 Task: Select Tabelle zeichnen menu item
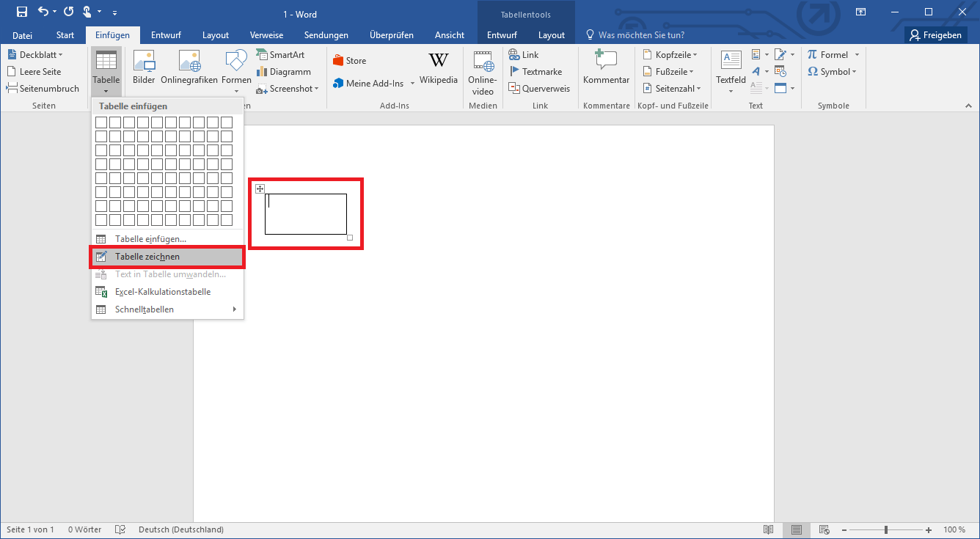[167, 257]
